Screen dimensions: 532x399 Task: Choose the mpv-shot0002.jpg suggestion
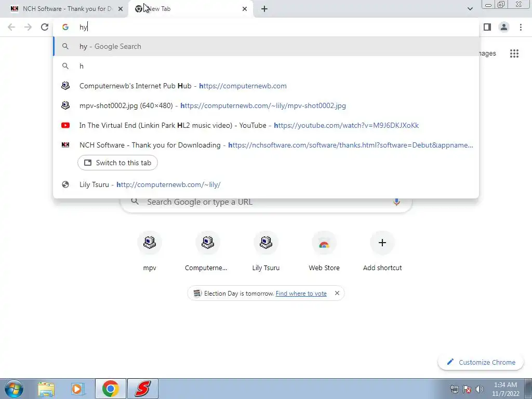[x=266, y=105]
